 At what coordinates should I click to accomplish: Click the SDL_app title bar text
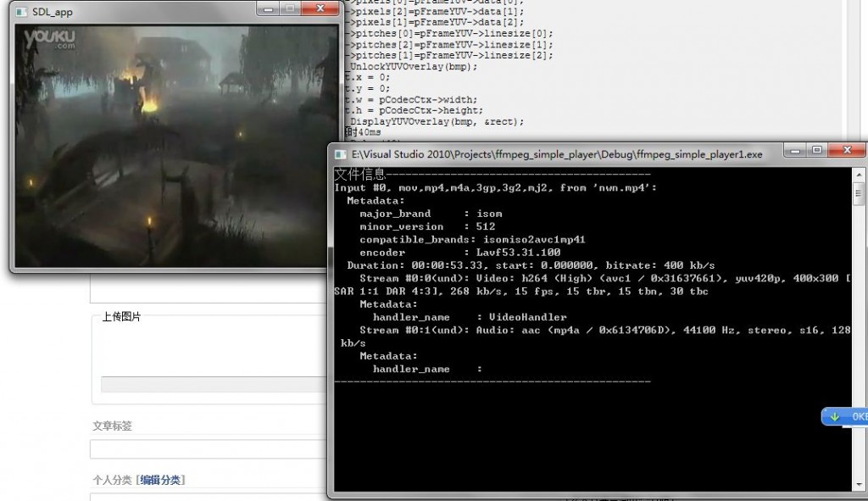point(53,12)
